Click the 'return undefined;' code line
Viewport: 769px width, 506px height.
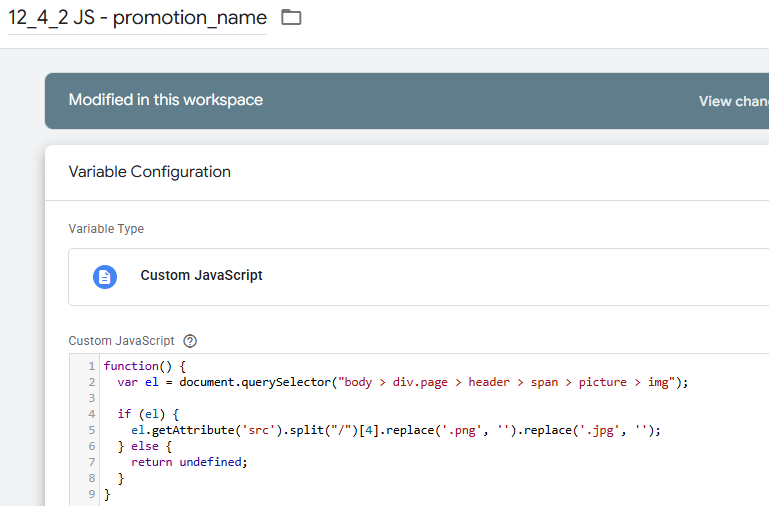[x=188, y=462]
